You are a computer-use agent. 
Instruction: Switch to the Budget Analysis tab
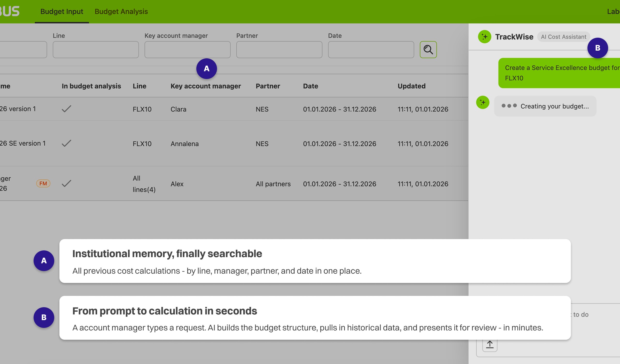coord(121,12)
